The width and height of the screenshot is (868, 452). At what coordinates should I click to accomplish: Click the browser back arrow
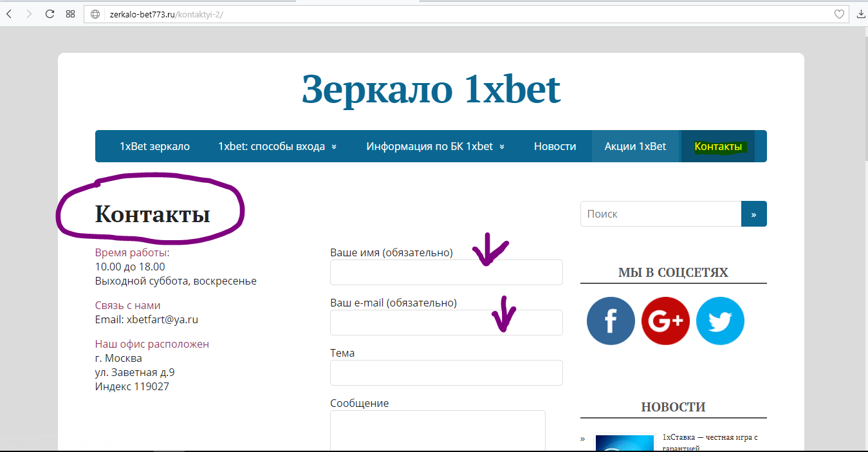(9, 14)
